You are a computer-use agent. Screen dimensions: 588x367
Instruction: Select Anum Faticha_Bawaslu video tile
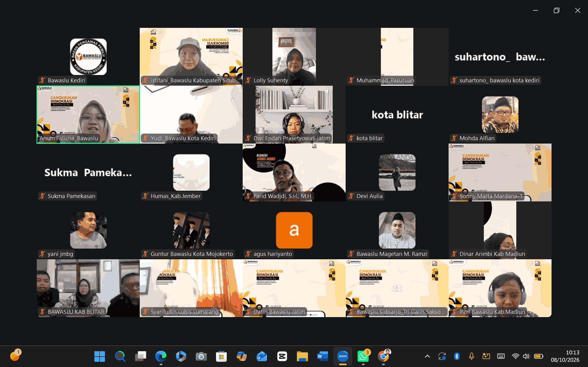(88, 114)
